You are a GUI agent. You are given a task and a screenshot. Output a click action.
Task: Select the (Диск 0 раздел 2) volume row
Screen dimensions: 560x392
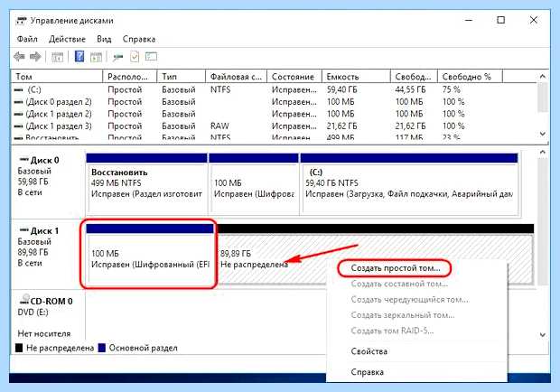click(x=275, y=102)
